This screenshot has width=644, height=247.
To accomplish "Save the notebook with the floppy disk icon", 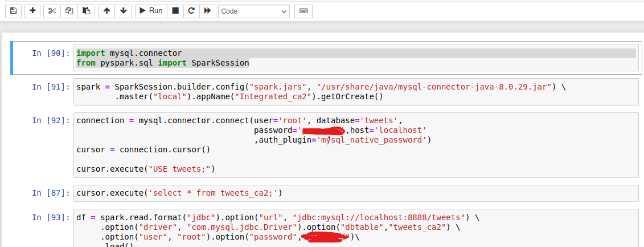I will 13,11.
